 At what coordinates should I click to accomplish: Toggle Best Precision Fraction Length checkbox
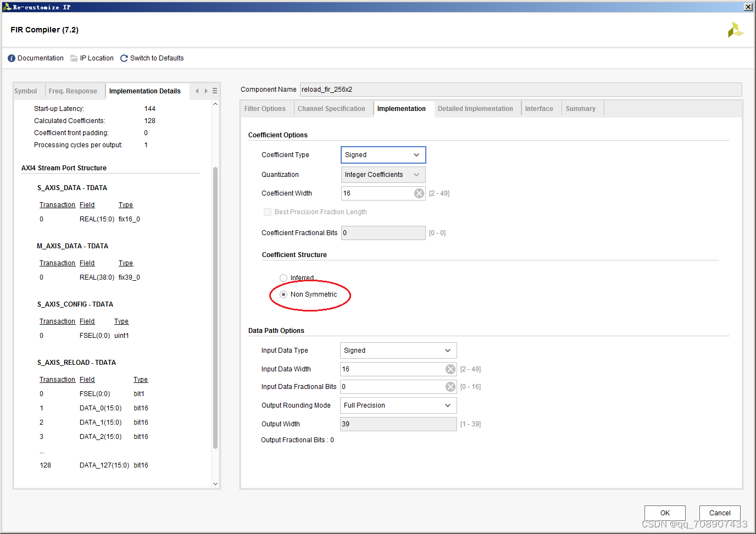tap(268, 212)
